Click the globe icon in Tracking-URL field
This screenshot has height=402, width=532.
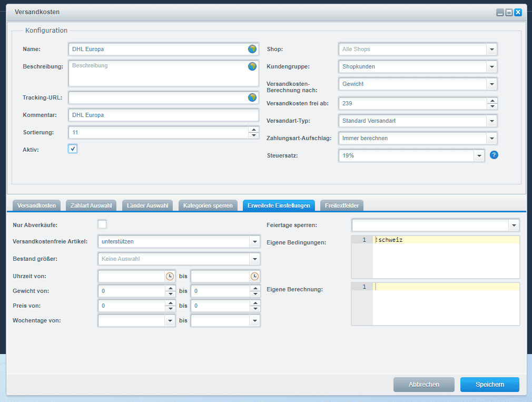pyautogui.click(x=252, y=97)
